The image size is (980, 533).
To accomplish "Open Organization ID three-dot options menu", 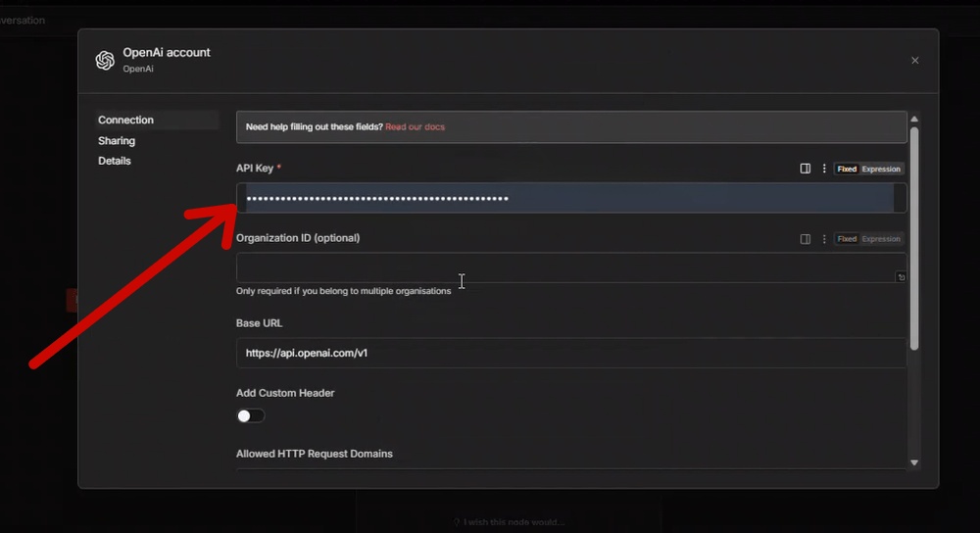I will (824, 239).
